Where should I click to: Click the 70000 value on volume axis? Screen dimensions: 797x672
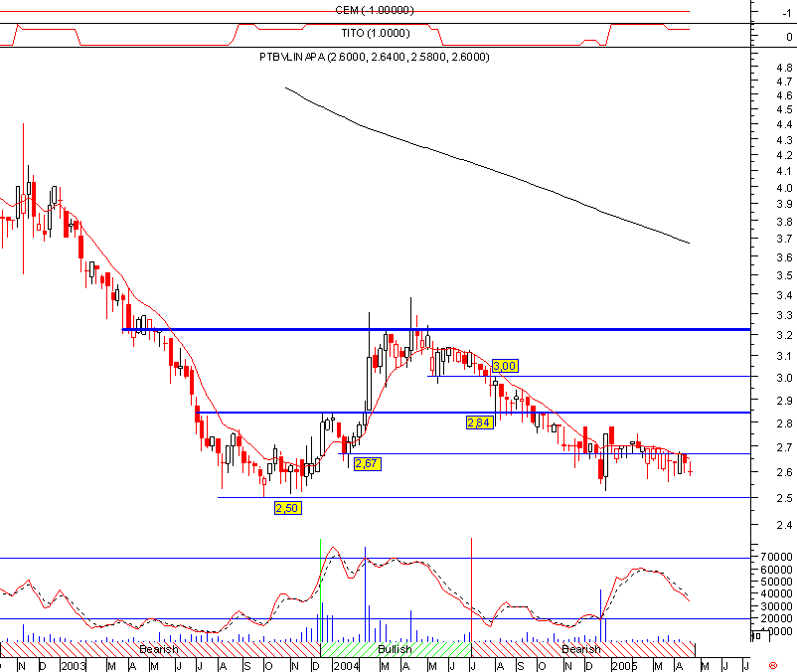click(776, 557)
